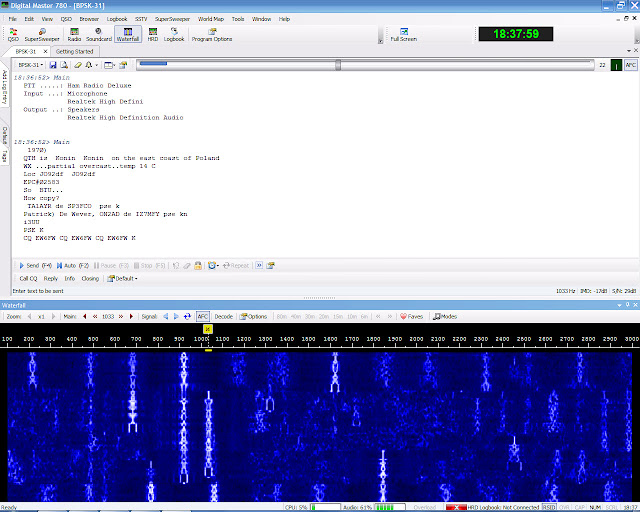Open the BPSK-31 mode dropdown
Viewport: 640px width, 512px height.
click(31, 65)
